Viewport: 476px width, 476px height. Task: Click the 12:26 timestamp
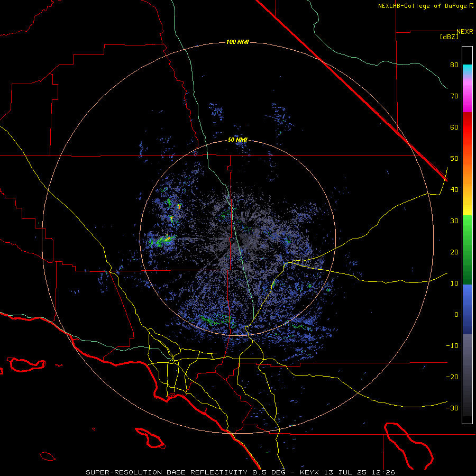click(383, 472)
